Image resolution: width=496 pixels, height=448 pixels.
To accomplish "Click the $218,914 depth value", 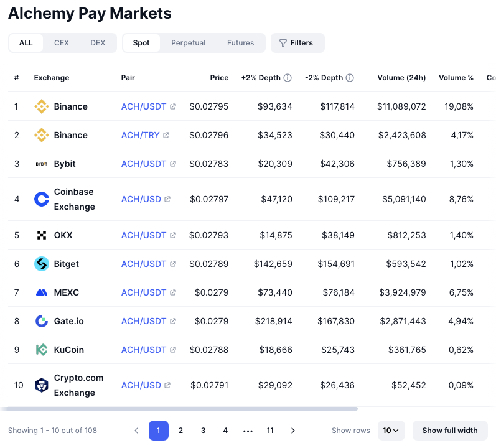I will [x=274, y=321].
